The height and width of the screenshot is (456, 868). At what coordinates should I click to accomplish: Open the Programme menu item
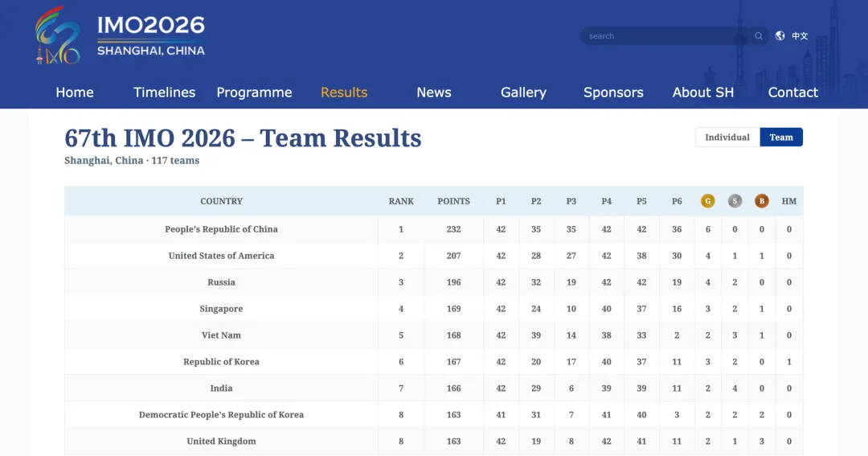tap(254, 92)
